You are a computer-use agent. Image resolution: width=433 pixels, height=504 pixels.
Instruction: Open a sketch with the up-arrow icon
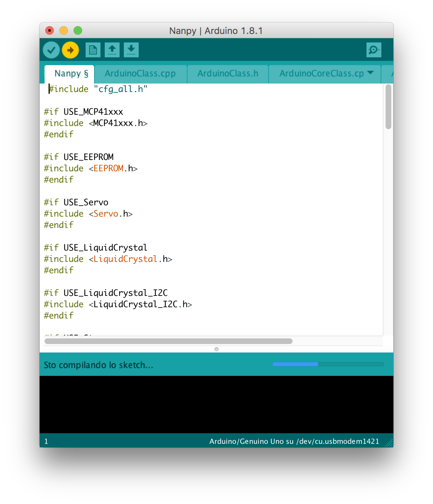tap(112, 50)
